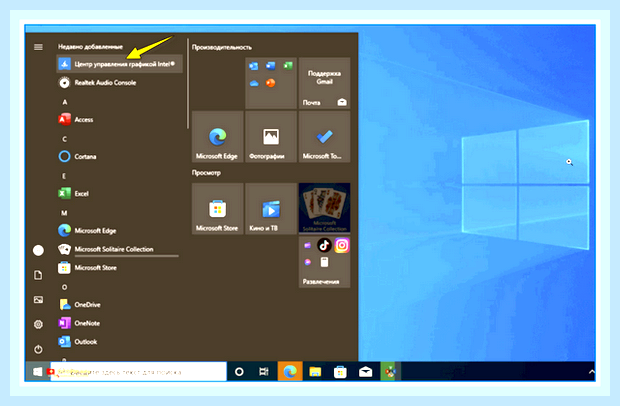620x406 pixels.
Task: Open Pictures from Start sidebar
Action: pyautogui.click(x=38, y=300)
